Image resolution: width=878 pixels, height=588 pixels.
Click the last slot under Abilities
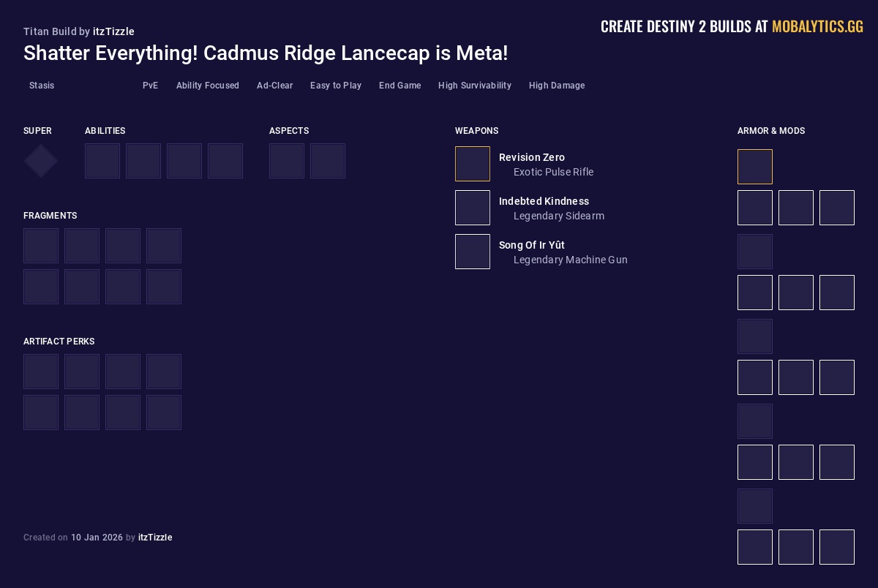225,161
